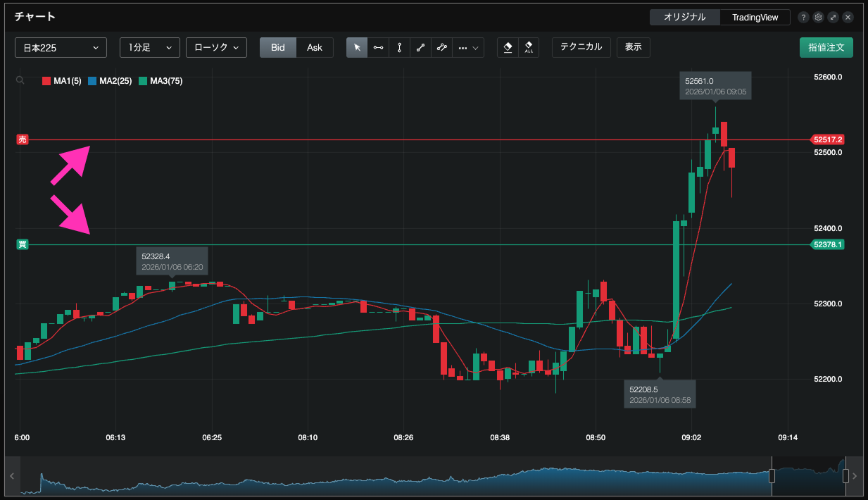Viewport: 868px width, 500px height.
Task: Click the erase ALL drawings icon
Action: coord(529,48)
